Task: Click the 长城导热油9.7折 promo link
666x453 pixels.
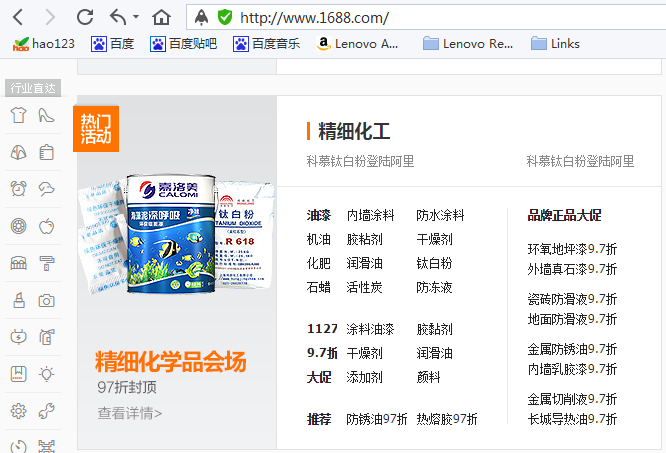Action: tap(572, 419)
